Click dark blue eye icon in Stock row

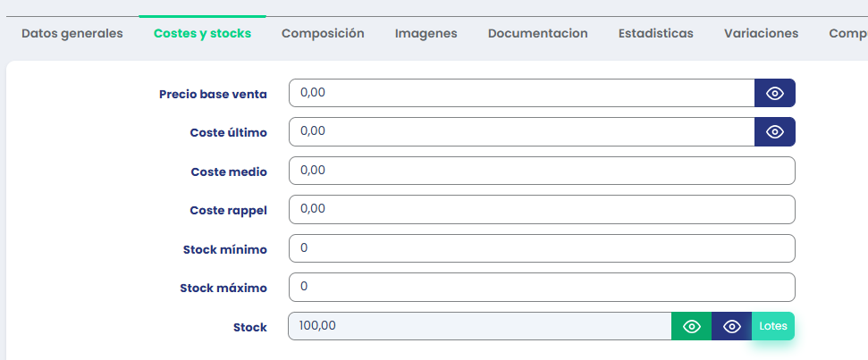click(732, 326)
